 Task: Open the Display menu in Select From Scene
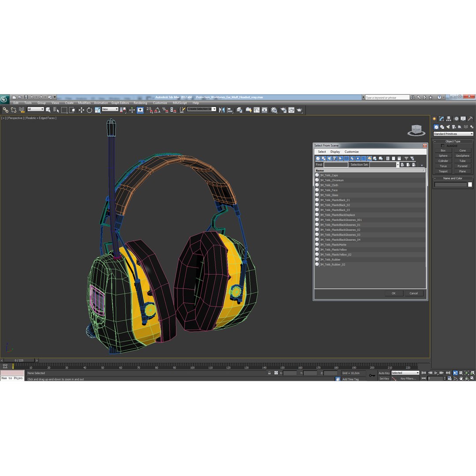(x=335, y=152)
